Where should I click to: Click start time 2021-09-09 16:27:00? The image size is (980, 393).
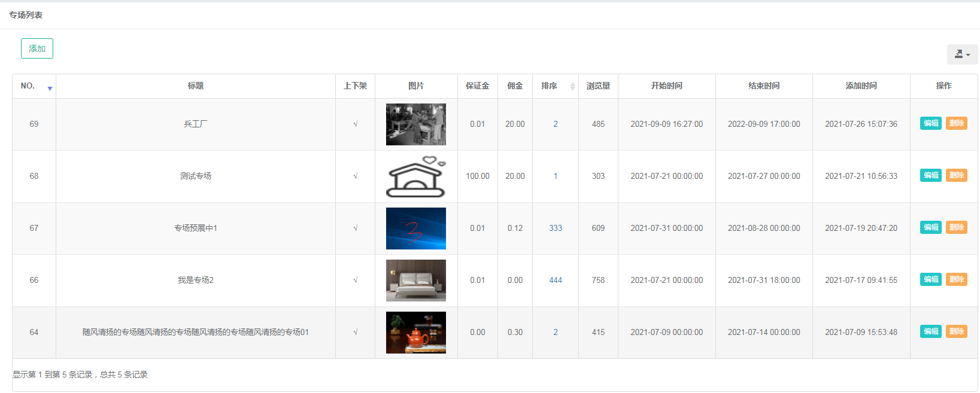pyautogui.click(x=667, y=124)
